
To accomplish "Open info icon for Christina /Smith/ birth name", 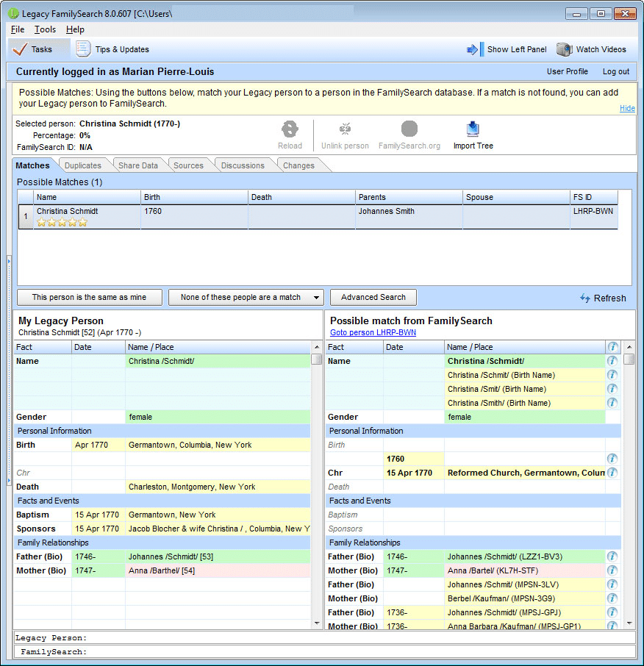I will pyautogui.click(x=612, y=403).
